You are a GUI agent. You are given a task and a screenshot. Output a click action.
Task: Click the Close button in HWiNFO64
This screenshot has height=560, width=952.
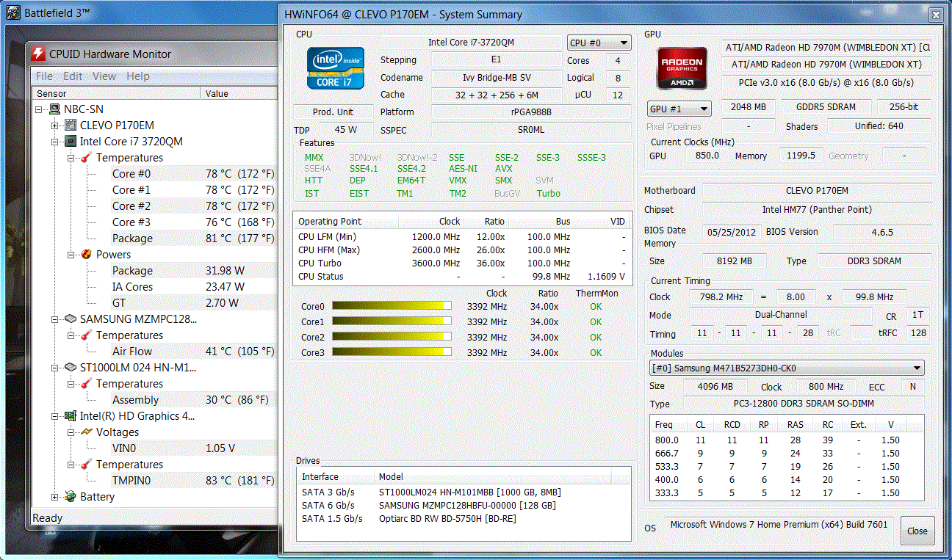[917, 531]
